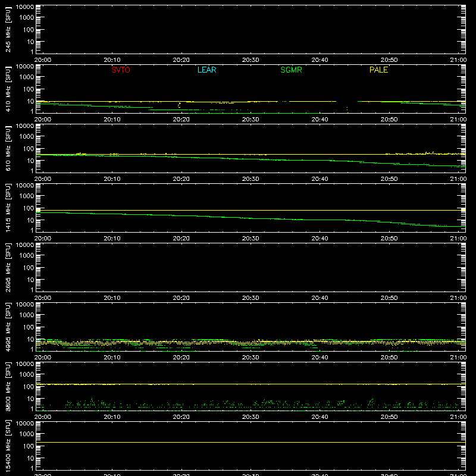Select the 15400 MHz [SFU] axis title
The height and width of the screenshot is (476, 476).
(x=8, y=446)
